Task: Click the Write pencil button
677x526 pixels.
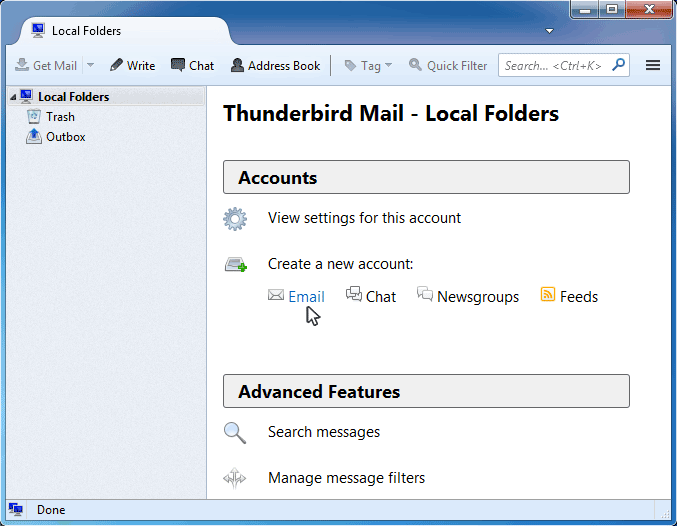Action: (x=133, y=66)
